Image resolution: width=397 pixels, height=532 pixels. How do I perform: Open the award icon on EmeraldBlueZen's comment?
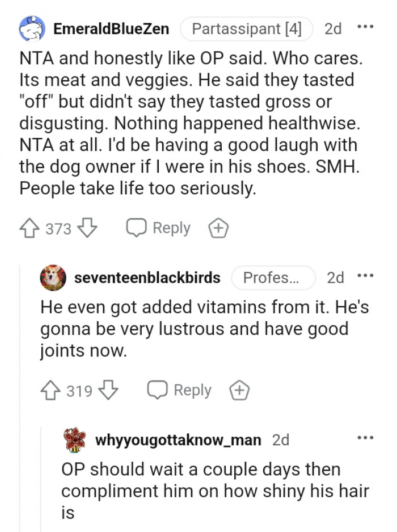coord(218,228)
